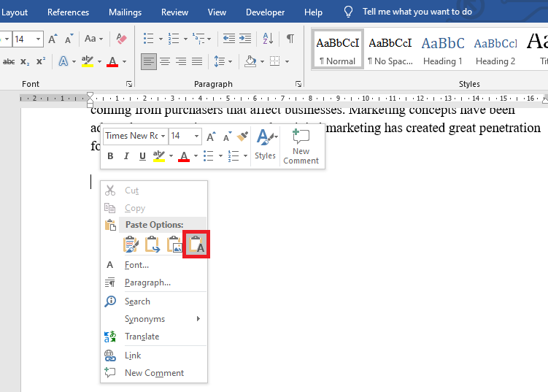Open line and paragraph spacing options
Screen dimensions: 548x392
coord(223,62)
